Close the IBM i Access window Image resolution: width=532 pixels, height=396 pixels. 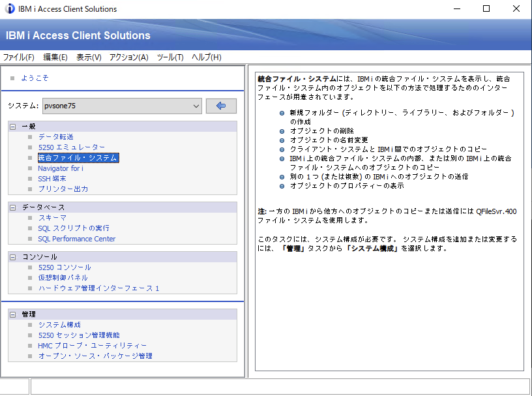tap(516, 9)
